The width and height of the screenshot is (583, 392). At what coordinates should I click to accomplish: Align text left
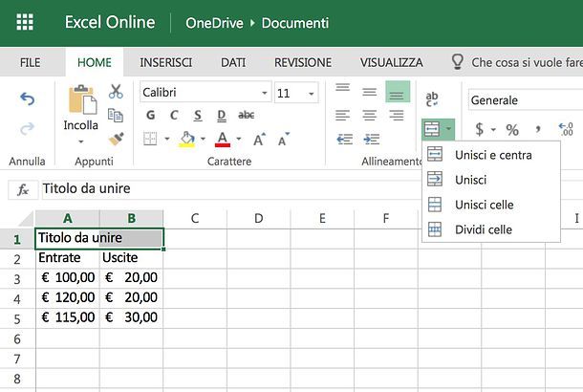click(x=342, y=116)
